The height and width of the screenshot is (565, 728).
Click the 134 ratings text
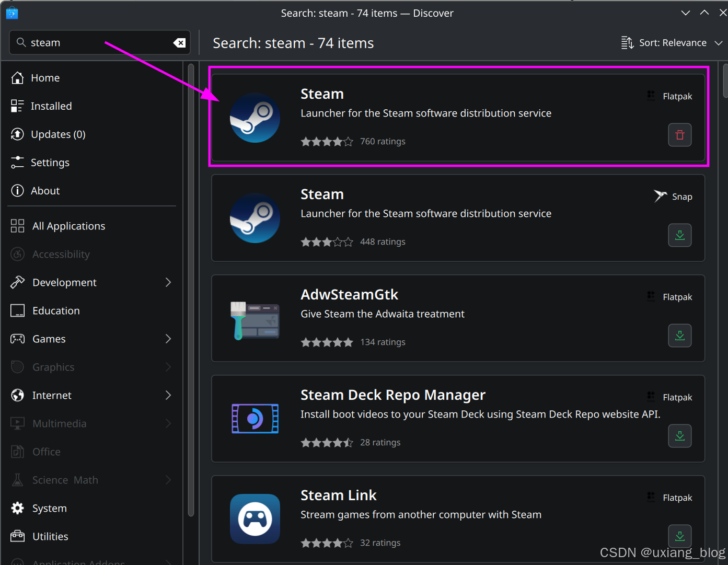(383, 342)
